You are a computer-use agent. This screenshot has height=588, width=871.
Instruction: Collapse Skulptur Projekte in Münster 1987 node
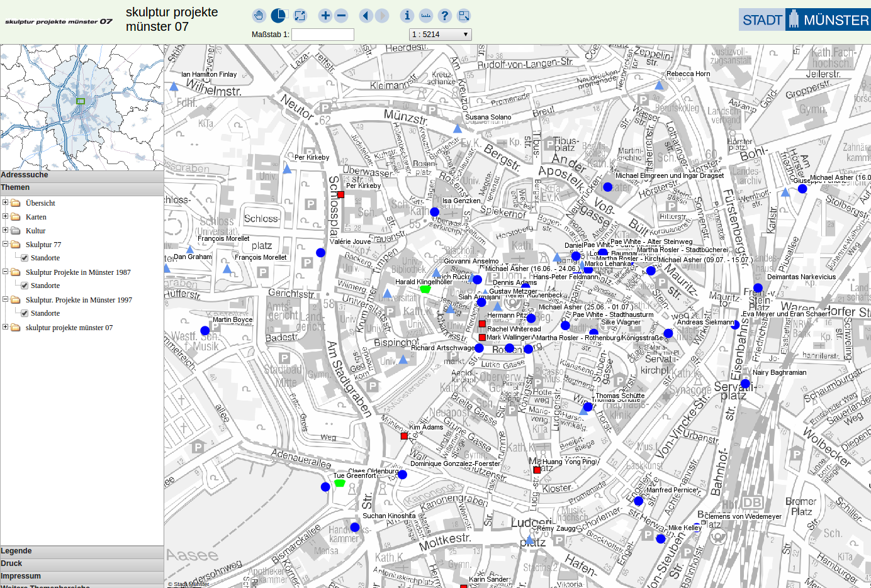point(5,272)
